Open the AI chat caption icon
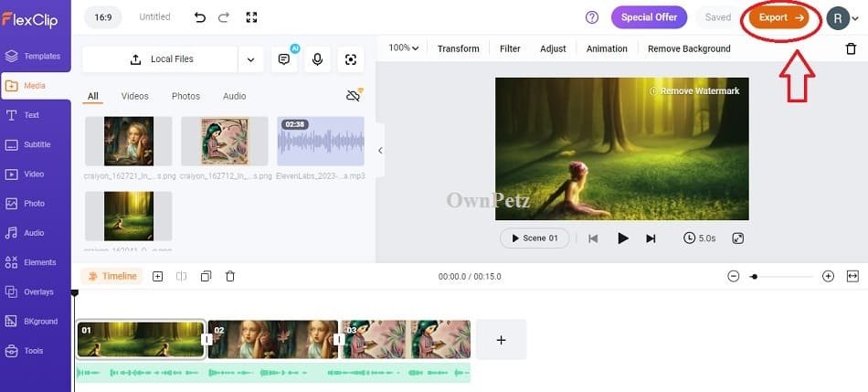The image size is (868, 392). (284, 59)
